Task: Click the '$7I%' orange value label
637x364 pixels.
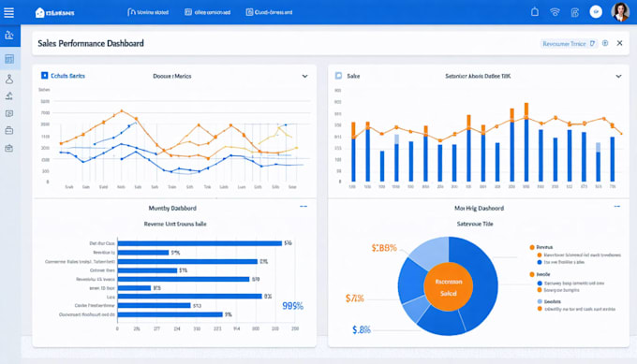Action: coord(355,298)
